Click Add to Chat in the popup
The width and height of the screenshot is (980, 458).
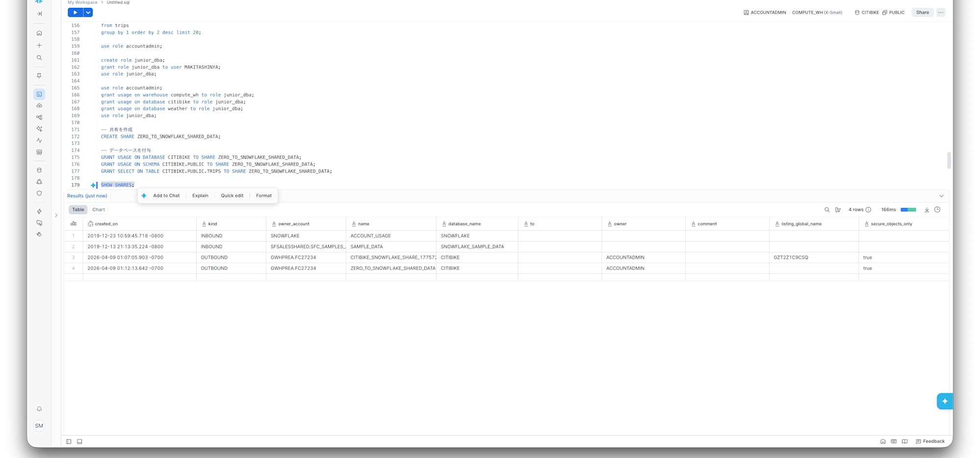(x=166, y=195)
